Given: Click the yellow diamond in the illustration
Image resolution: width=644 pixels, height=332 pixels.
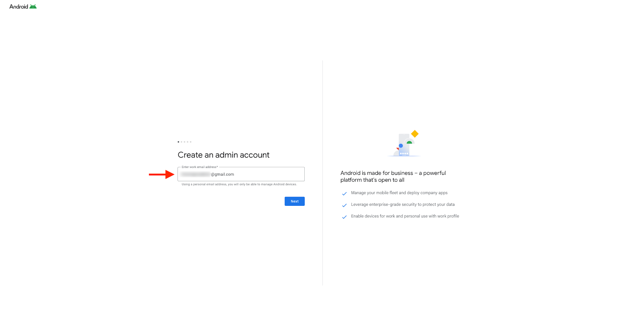Looking at the screenshot, I should pos(415,134).
